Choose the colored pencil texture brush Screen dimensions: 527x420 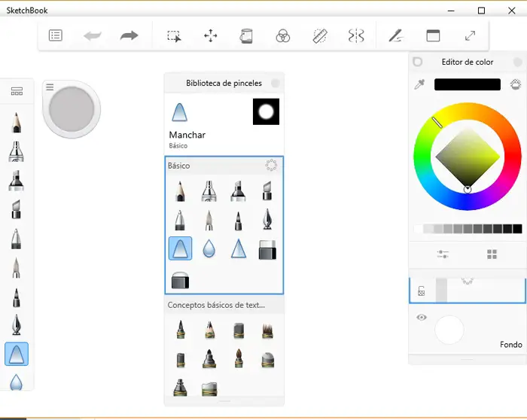209,330
